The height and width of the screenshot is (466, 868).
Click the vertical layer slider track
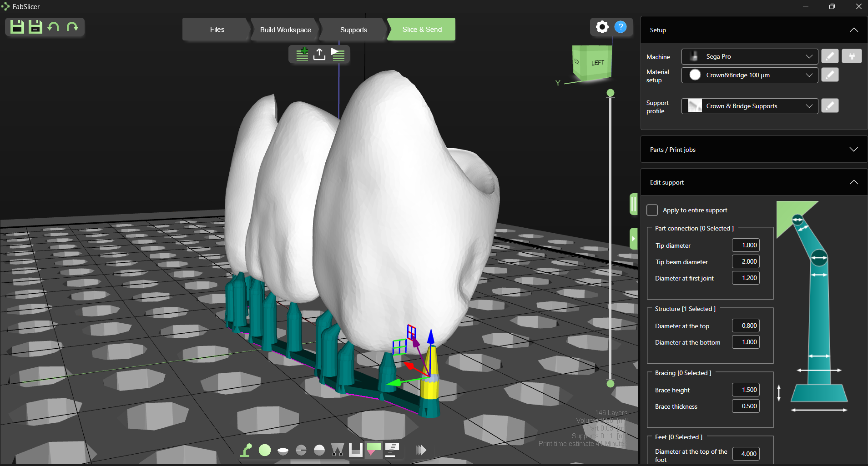pyautogui.click(x=611, y=238)
